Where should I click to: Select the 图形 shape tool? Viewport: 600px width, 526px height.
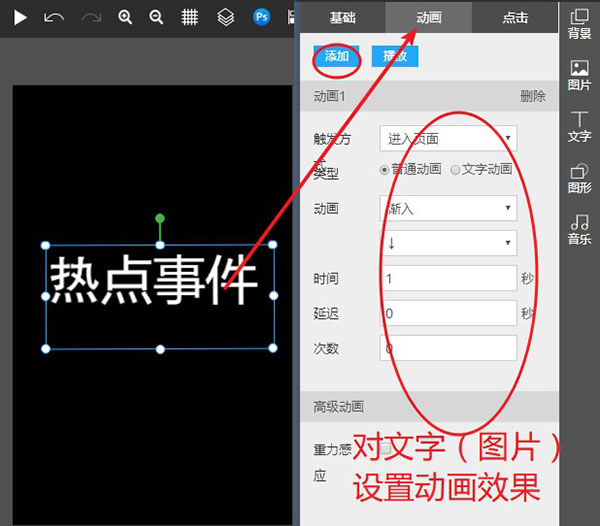pos(579,178)
